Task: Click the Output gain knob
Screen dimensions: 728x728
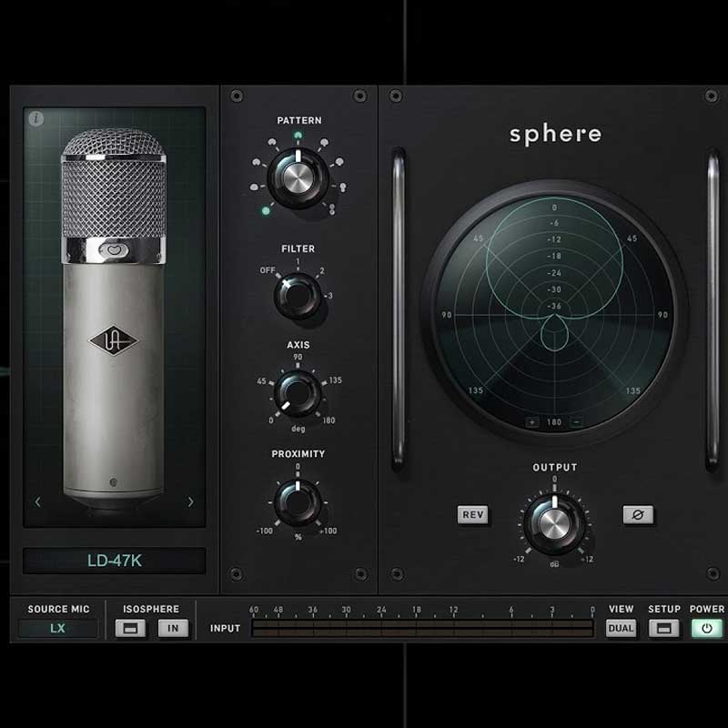Action: pos(554,524)
